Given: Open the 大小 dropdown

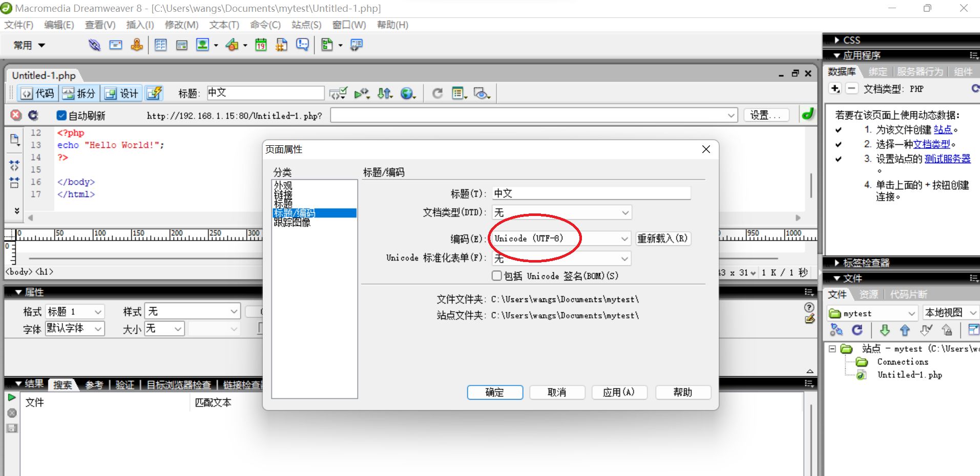Looking at the screenshot, I should (164, 328).
